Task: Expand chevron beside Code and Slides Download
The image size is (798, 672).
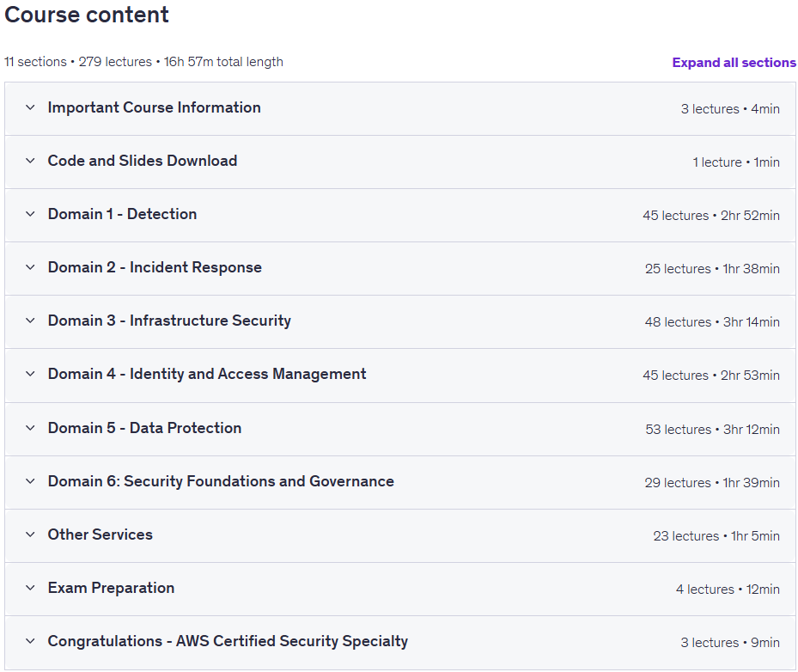Action: 31,161
